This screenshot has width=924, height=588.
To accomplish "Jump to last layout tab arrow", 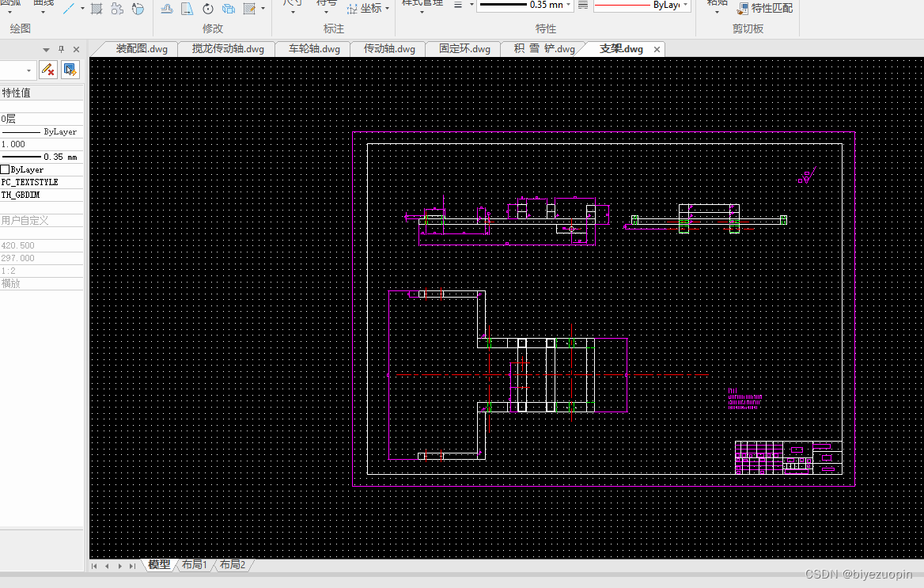I will pos(133,566).
